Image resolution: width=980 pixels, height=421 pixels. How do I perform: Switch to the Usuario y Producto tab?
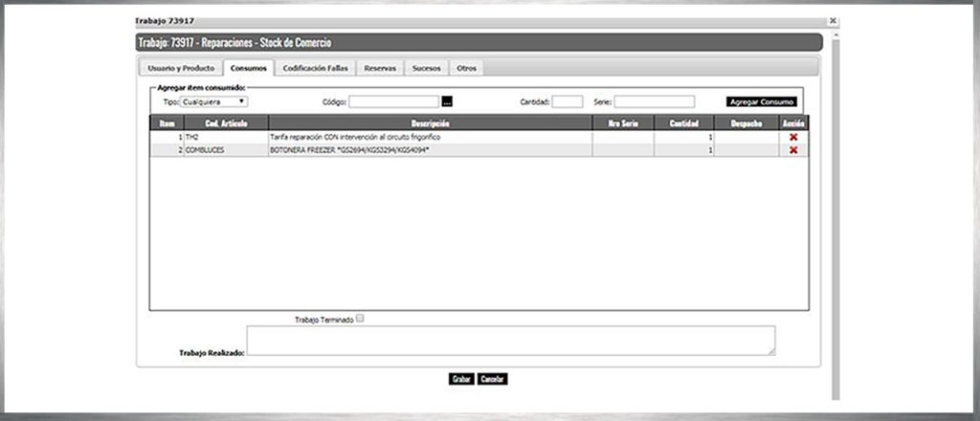pyautogui.click(x=180, y=69)
